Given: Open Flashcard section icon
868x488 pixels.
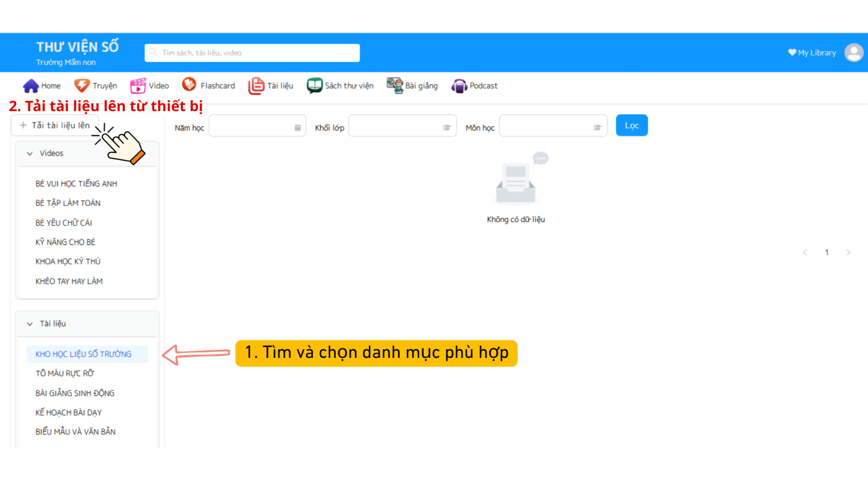Looking at the screenshot, I should coord(189,85).
